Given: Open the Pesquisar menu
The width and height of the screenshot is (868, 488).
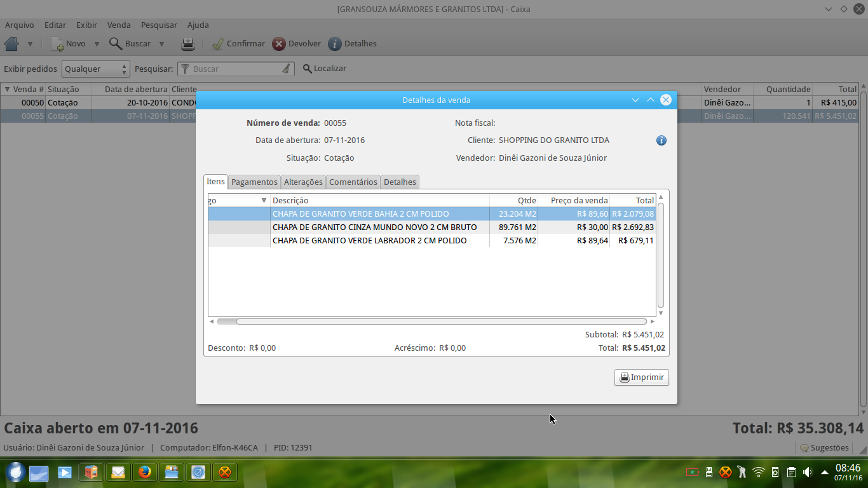Looking at the screenshot, I should coord(159,25).
